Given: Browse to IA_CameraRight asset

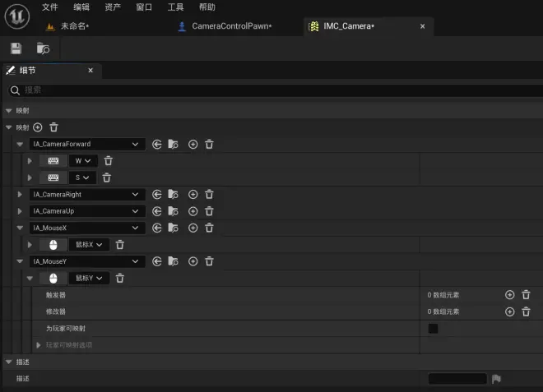Looking at the screenshot, I should click(173, 195).
